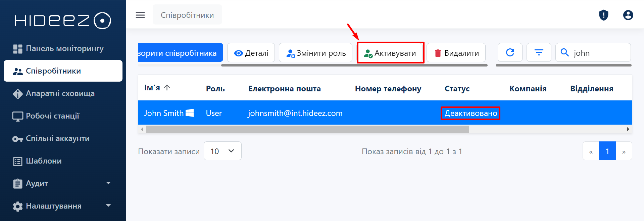Click the Деталі button
Viewport: 644px width, 221px height.
coord(251,53)
